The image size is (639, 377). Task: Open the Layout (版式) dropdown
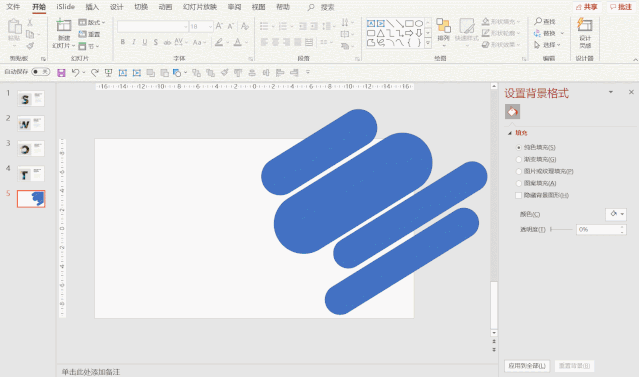point(92,22)
